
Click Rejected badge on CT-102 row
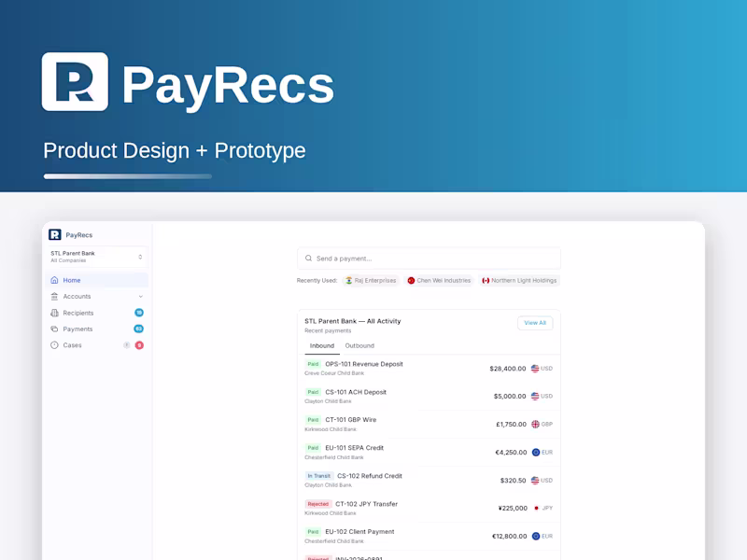point(318,504)
